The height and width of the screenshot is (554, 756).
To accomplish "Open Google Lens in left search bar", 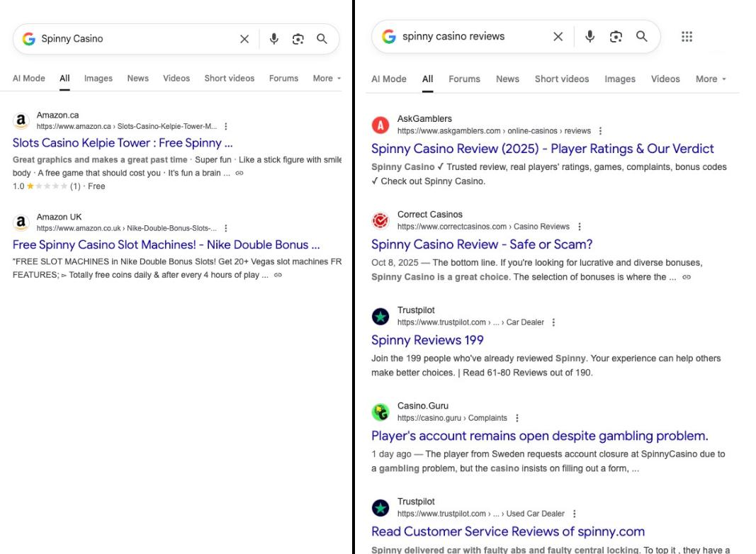I will click(x=298, y=39).
